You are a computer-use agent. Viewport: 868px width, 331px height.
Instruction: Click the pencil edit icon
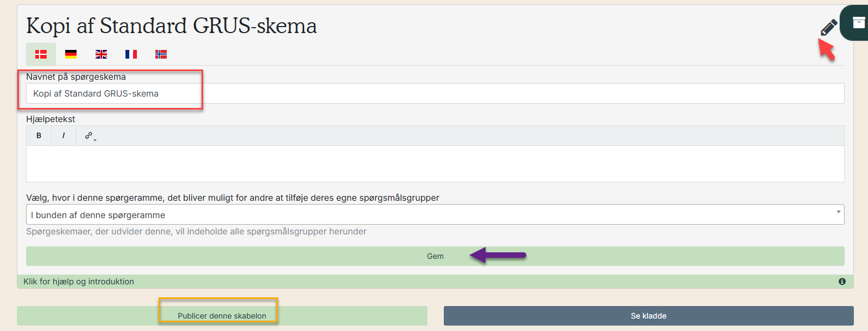[828, 27]
